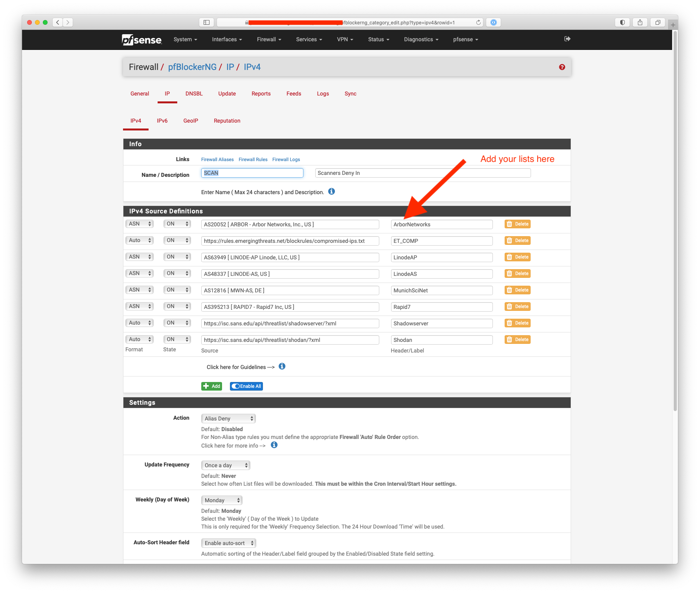The height and width of the screenshot is (593, 700).
Task: Open the Services menu
Action: (309, 40)
